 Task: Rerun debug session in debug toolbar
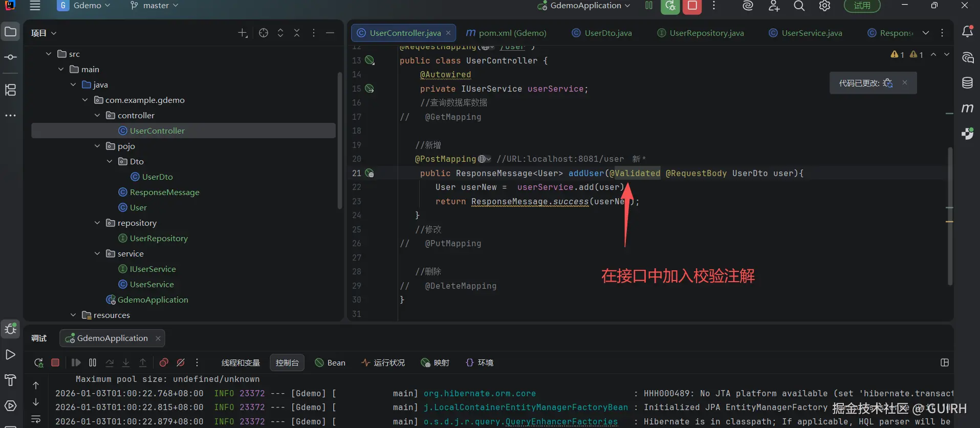point(38,362)
